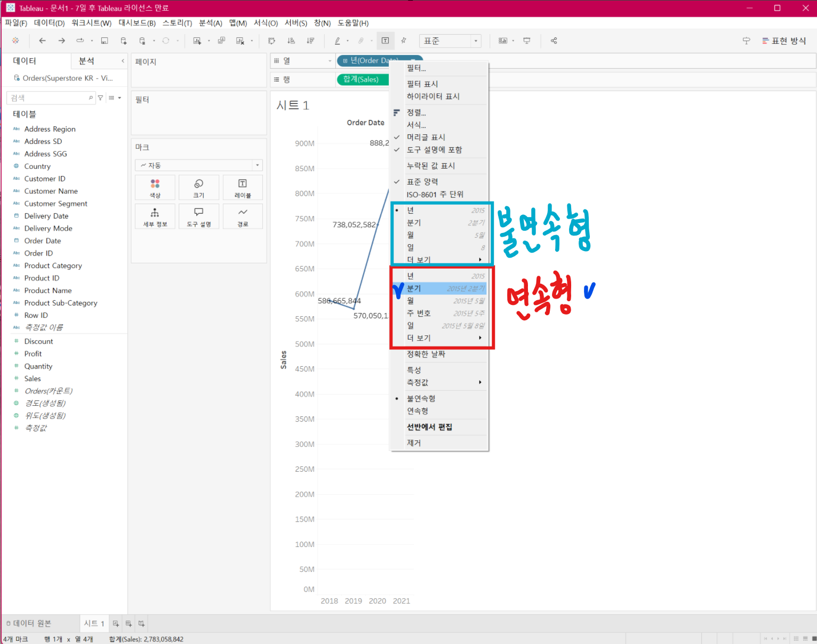Screen dimensions: 817x644
Task: Click the new worksheet tab icon after 시트 1
Action: pos(116,623)
